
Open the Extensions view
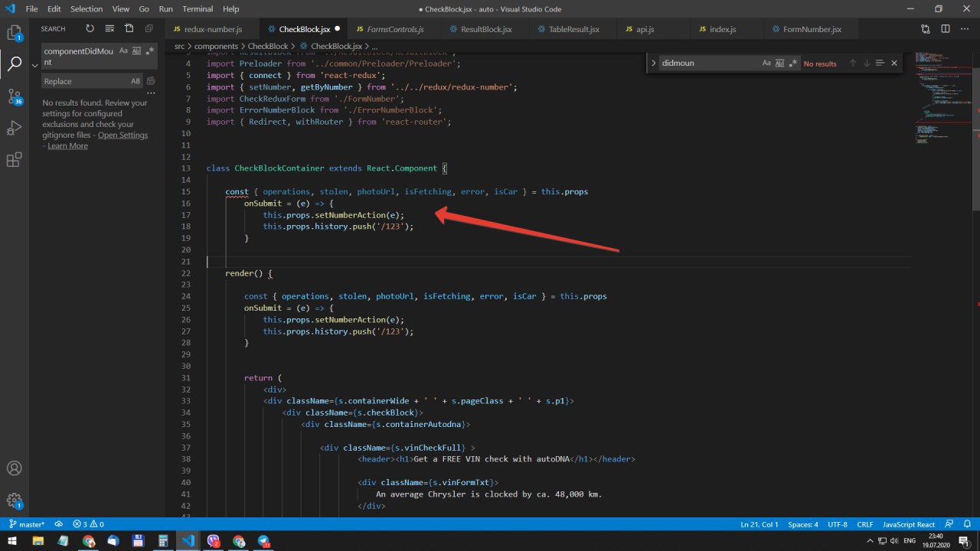point(14,160)
